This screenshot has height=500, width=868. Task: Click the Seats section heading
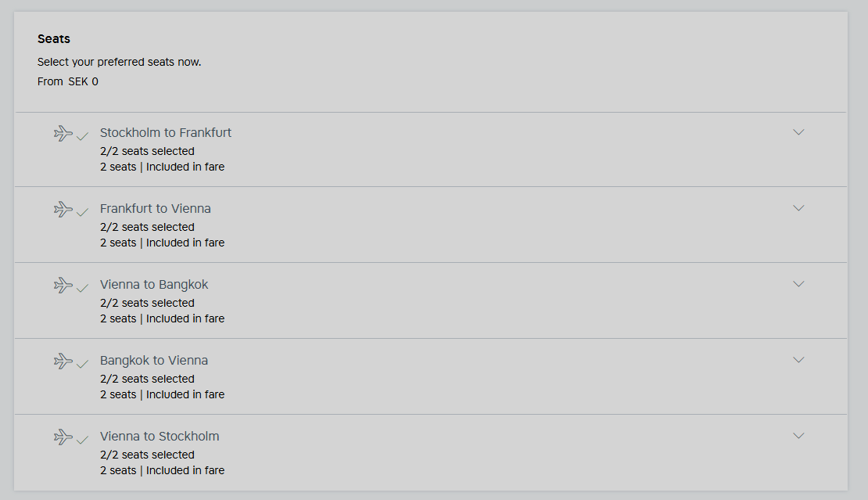tap(54, 39)
